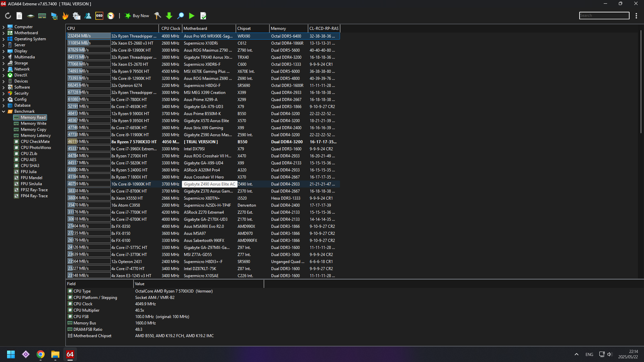Open the CPU SHA3 benchmark
The height and width of the screenshot is (362, 644).
pyautogui.click(x=30, y=166)
